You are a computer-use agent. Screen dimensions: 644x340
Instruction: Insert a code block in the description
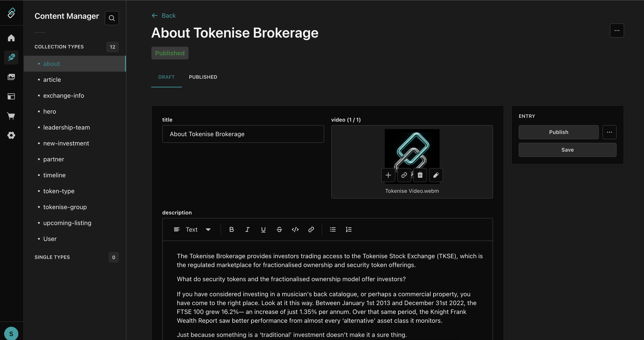(295, 229)
